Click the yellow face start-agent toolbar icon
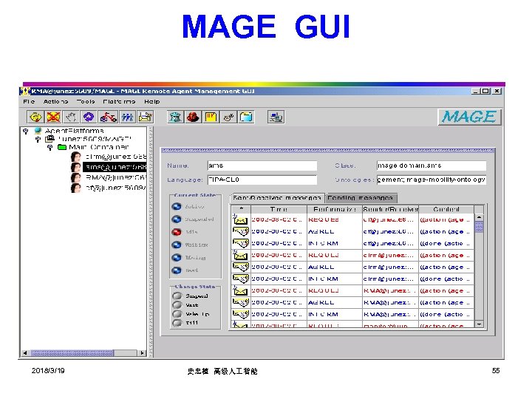 35,117
